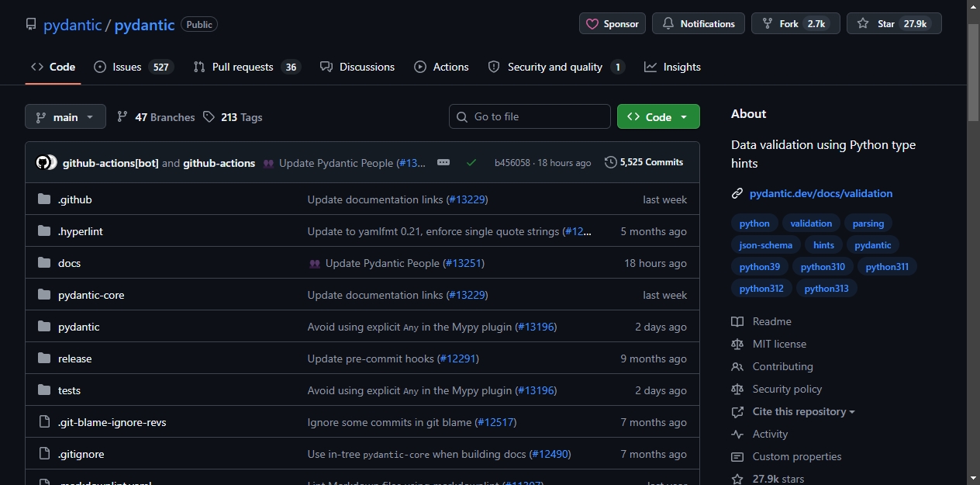
Task: Expand the green Code dropdown
Action: click(658, 116)
